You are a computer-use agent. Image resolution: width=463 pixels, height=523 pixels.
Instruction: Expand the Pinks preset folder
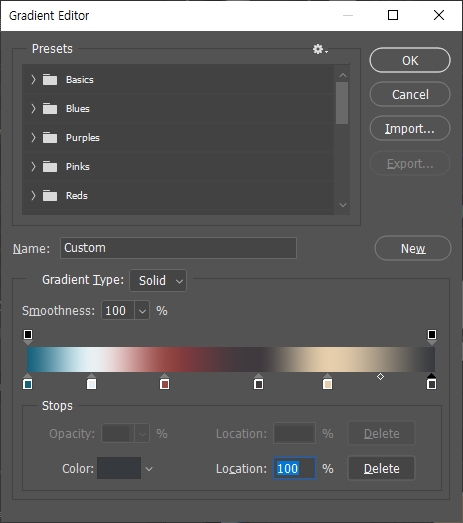pyautogui.click(x=33, y=166)
